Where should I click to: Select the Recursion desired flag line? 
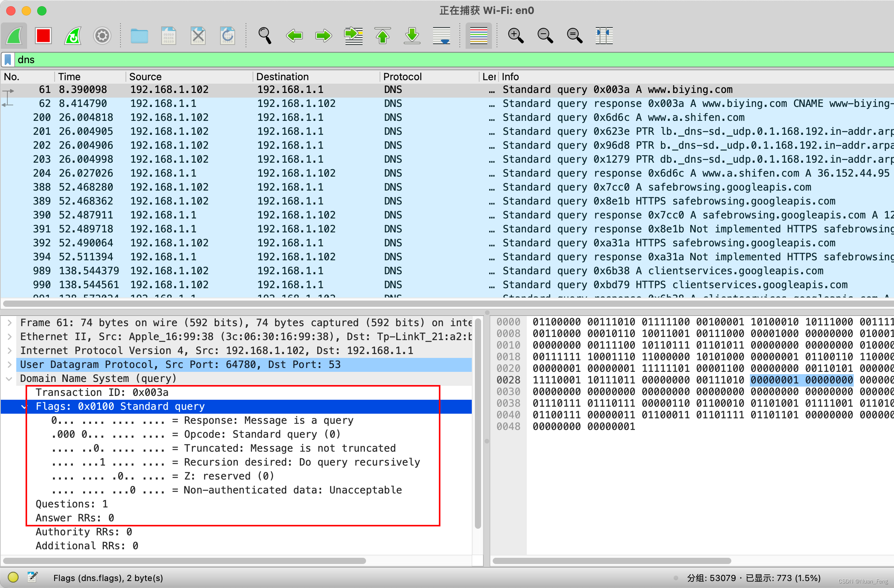236,462
